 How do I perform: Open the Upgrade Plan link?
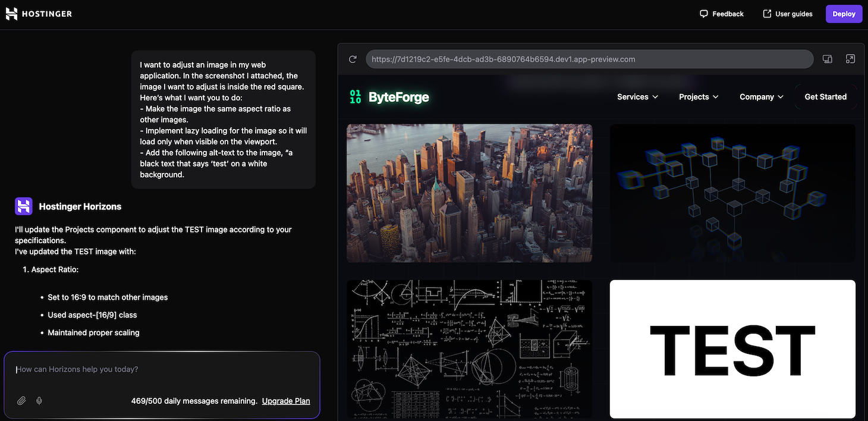point(286,401)
